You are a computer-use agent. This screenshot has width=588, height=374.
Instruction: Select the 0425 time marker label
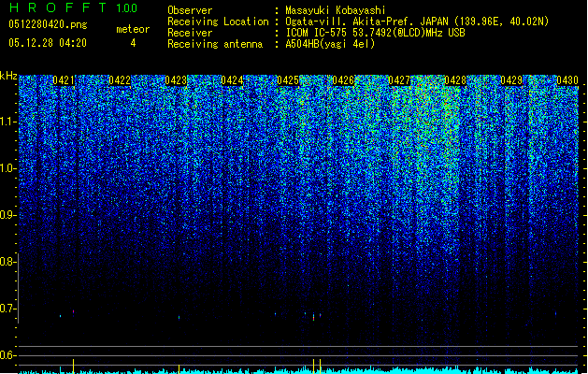[x=288, y=80]
